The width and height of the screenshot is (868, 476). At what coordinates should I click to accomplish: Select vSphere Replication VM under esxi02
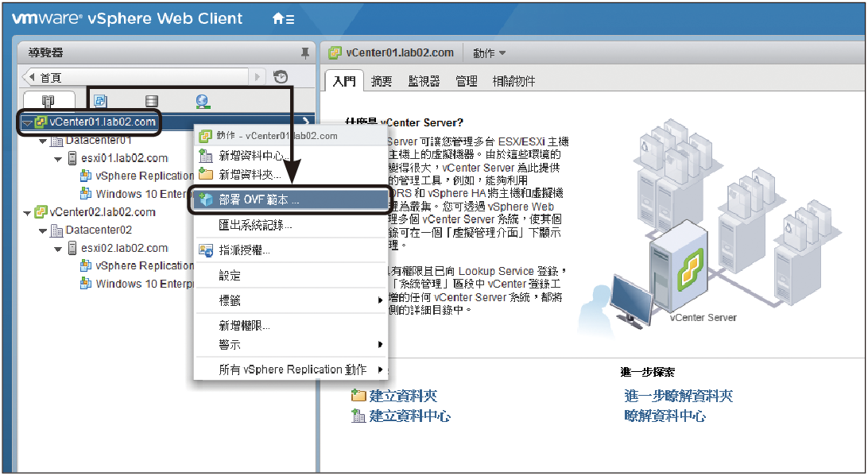(145, 265)
